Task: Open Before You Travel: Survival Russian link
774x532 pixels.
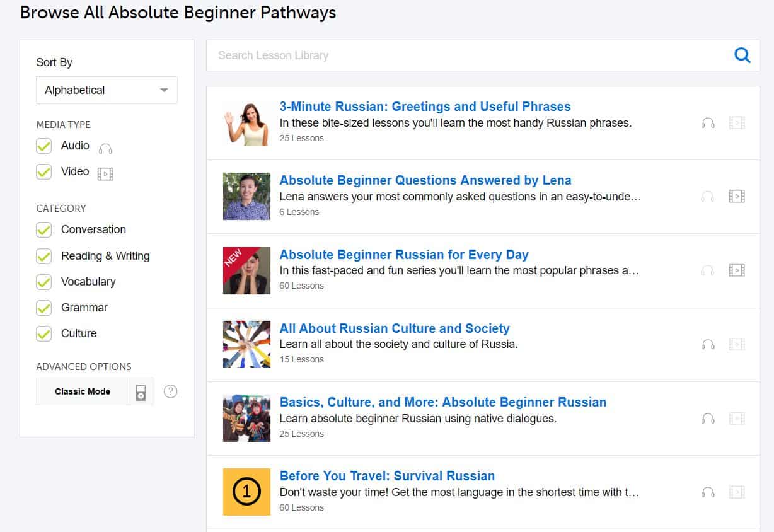Action: point(386,476)
